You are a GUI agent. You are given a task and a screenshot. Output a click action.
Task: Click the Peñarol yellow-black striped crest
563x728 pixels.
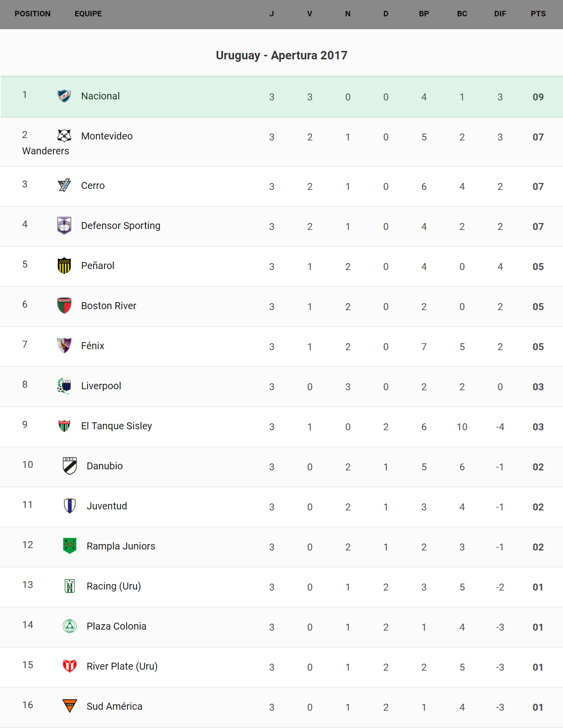coord(64,266)
